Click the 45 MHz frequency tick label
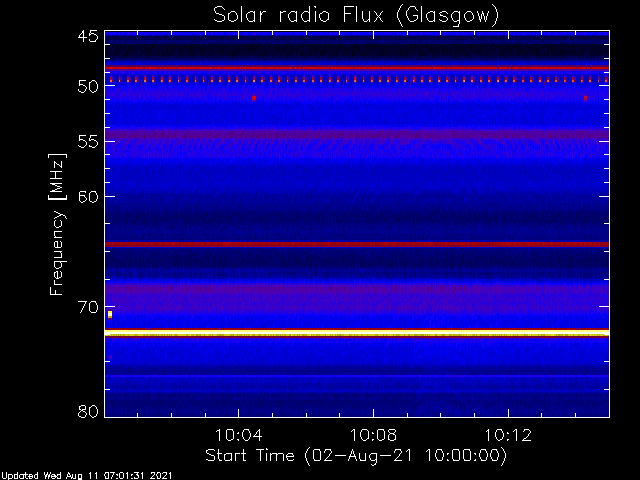This screenshot has width=640, height=480. (88, 36)
